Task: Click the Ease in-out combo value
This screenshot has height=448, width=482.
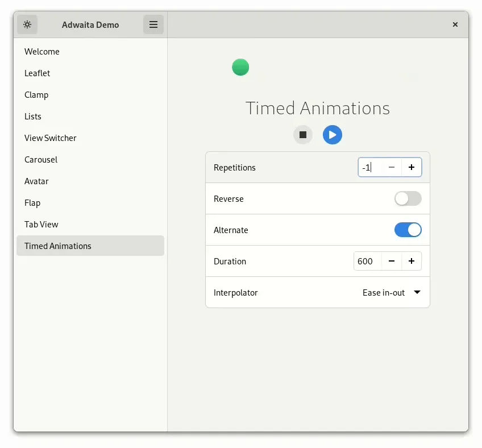Action: 384,293
